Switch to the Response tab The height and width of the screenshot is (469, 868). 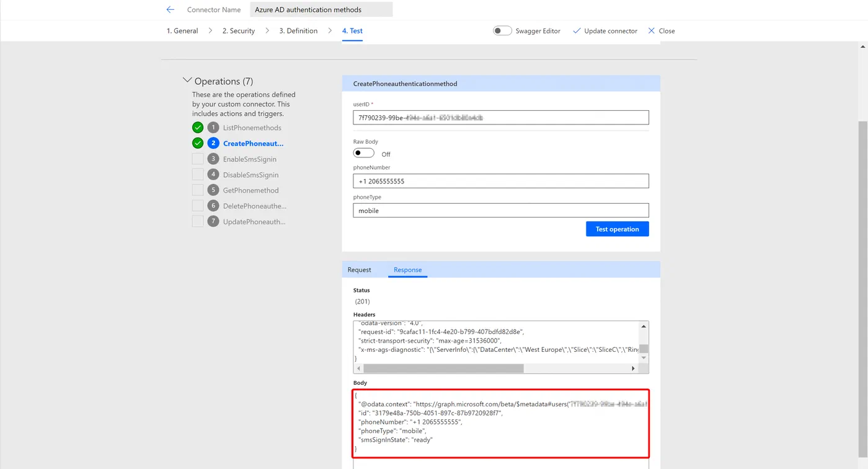407,270
